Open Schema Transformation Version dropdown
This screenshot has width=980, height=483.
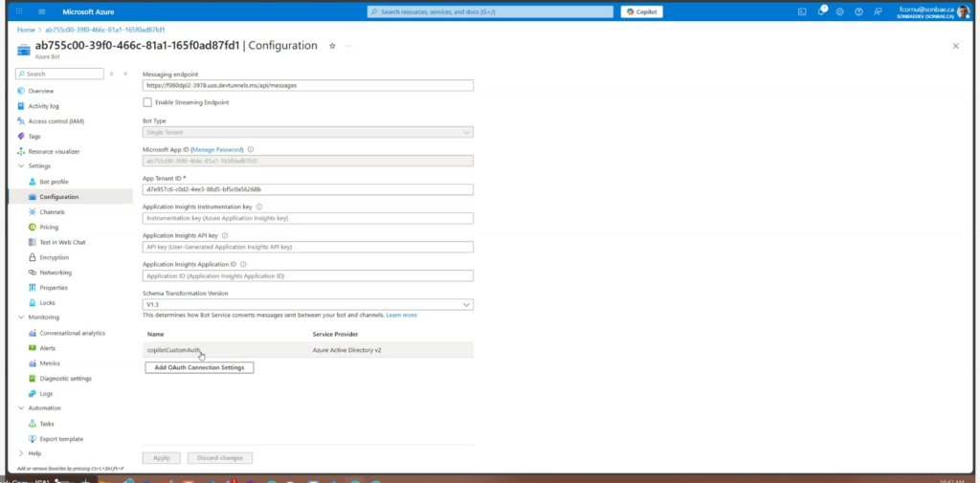(x=307, y=305)
